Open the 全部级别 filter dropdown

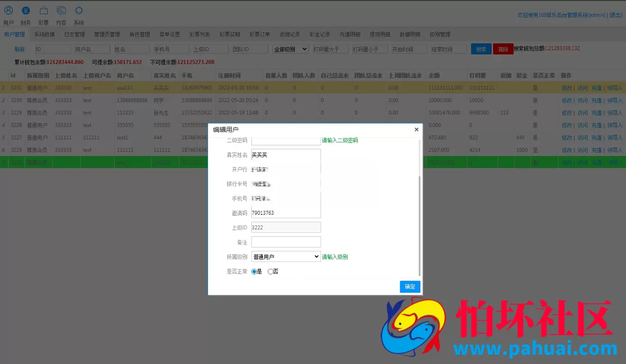pos(291,49)
